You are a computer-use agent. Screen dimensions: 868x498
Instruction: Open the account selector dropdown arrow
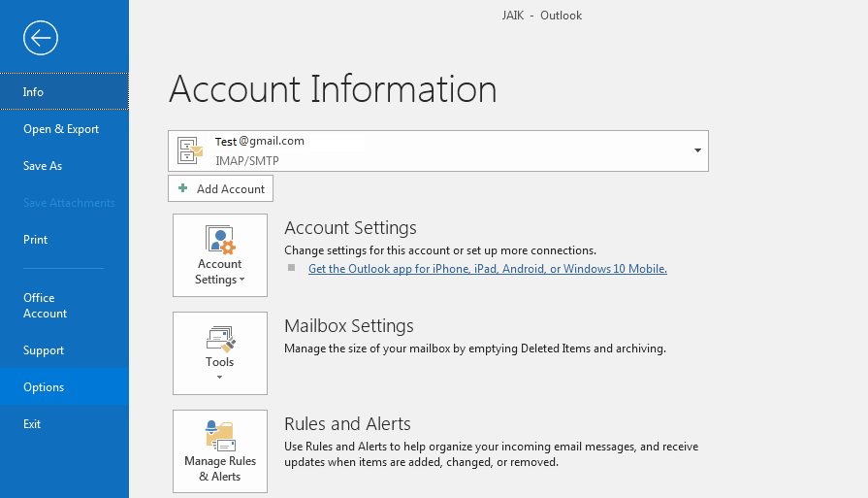tap(697, 150)
